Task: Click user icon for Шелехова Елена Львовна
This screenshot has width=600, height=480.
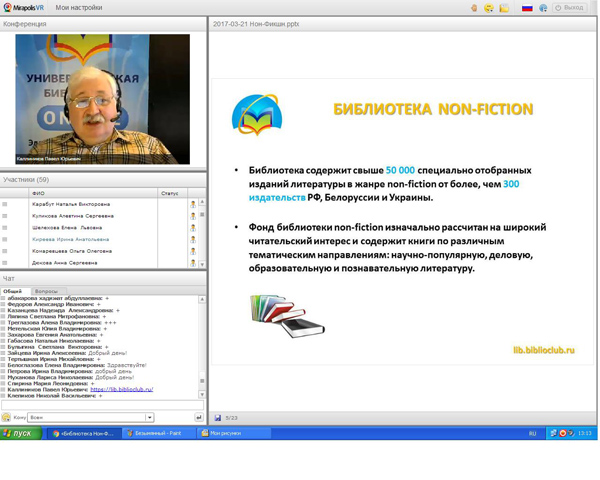Action: point(193,228)
